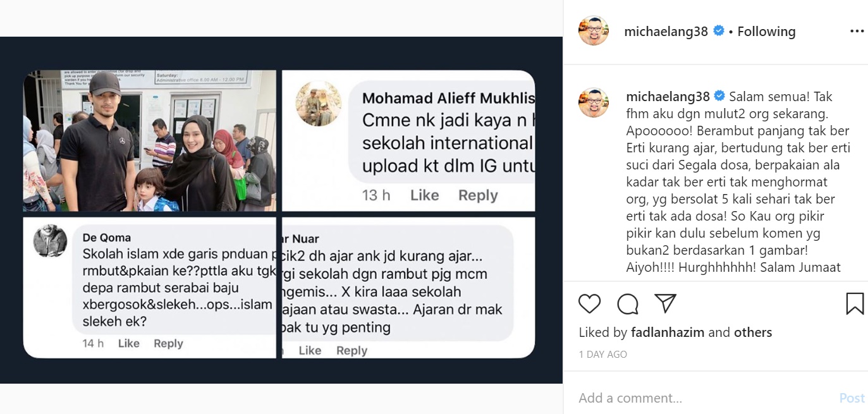The height and width of the screenshot is (414, 868).
Task: Click the couple photo in the collage
Action: [x=150, y=140]
